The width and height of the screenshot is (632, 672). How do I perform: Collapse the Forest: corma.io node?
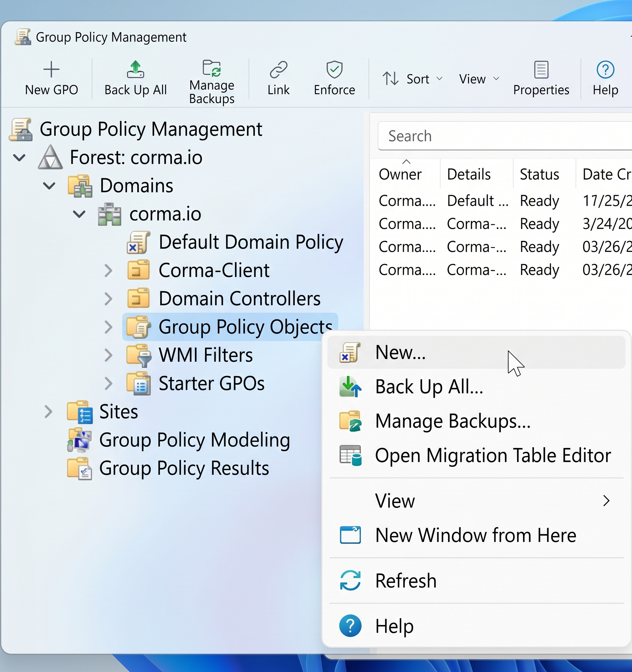[19, 157]
